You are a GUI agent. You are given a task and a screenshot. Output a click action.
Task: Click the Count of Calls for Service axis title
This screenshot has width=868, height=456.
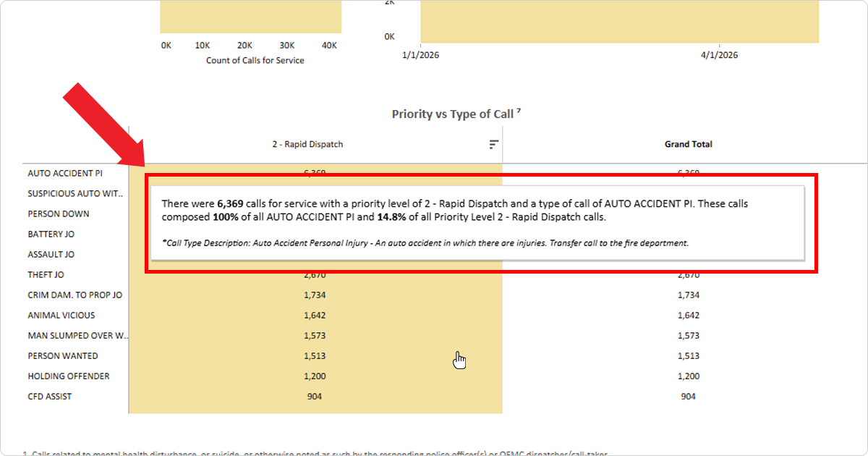(x=255, y=61)
